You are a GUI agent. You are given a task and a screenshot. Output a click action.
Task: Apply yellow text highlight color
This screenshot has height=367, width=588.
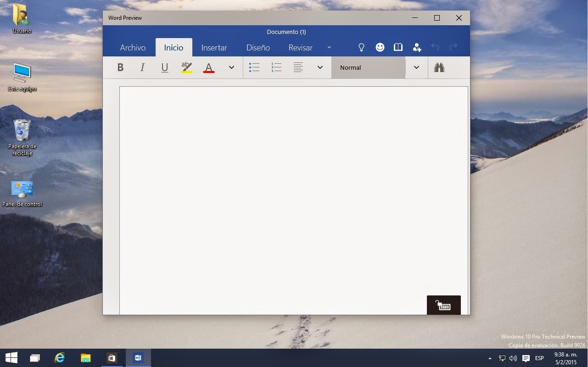pyautogui.click(x=186, y=67)
